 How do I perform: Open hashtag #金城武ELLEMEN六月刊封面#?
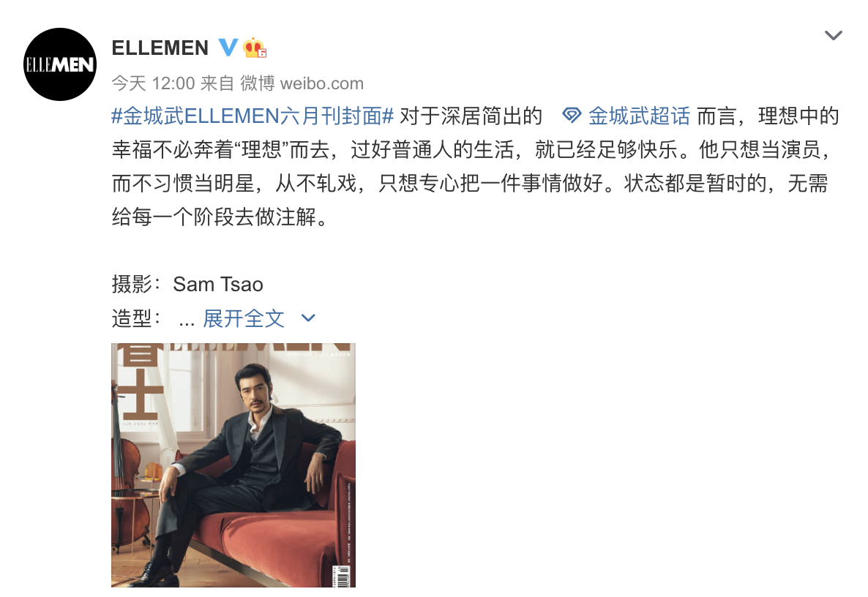pos(252,116)
